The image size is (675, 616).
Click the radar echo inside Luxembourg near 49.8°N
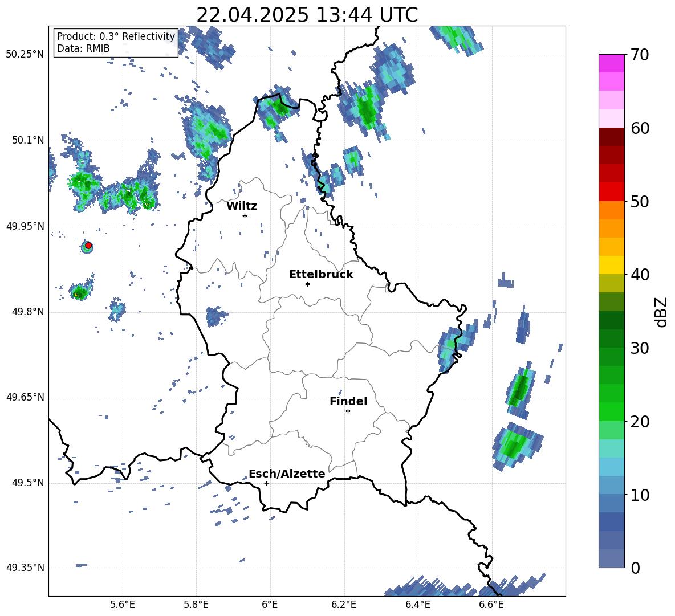[217, 316]
